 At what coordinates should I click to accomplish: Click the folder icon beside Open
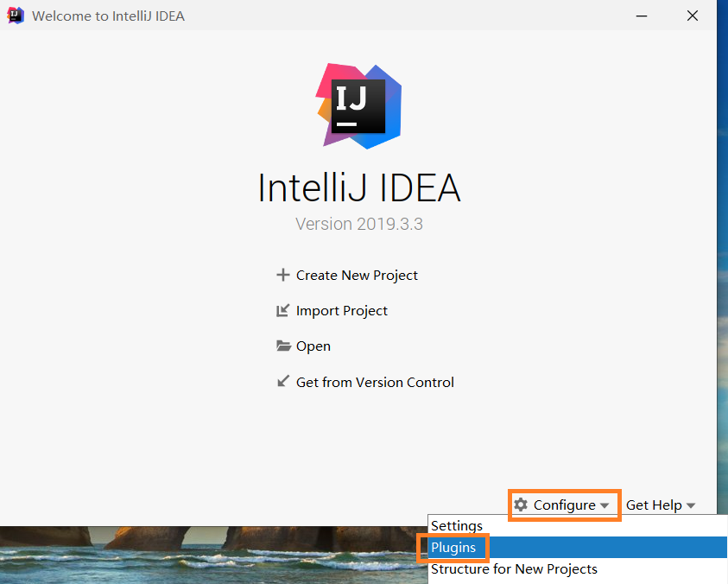tap(283, 346)
